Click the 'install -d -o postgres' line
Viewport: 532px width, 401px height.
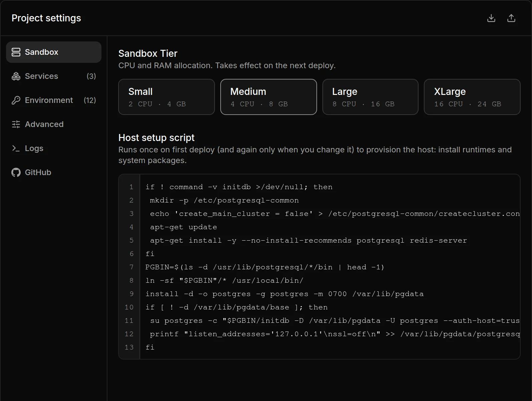(284, 294)
